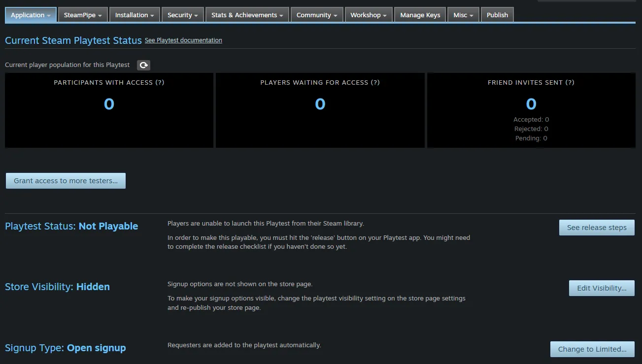Click the 'Pending: 0' invite stat
642x364 pixels.
(x=531, y=138)
